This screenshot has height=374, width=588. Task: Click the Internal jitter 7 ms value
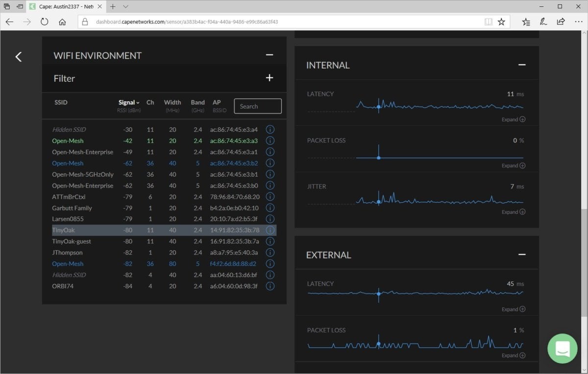(x=517, y=187)
